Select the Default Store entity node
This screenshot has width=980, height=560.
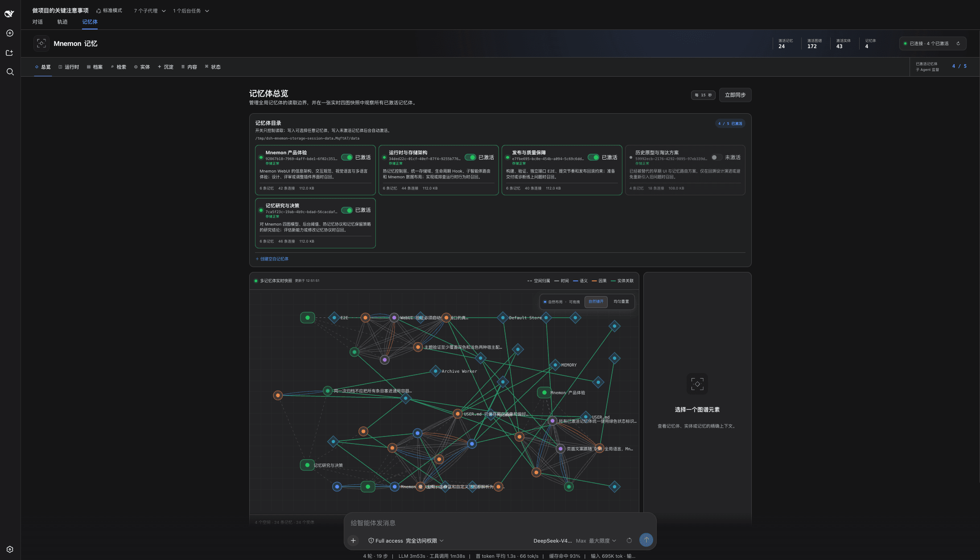[x=502, y=318]
